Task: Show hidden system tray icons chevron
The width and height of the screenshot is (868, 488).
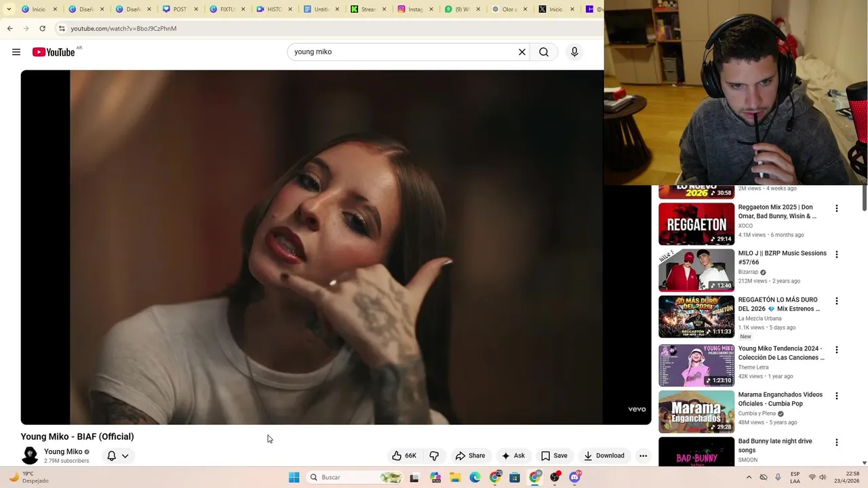Action: (749, 477)
